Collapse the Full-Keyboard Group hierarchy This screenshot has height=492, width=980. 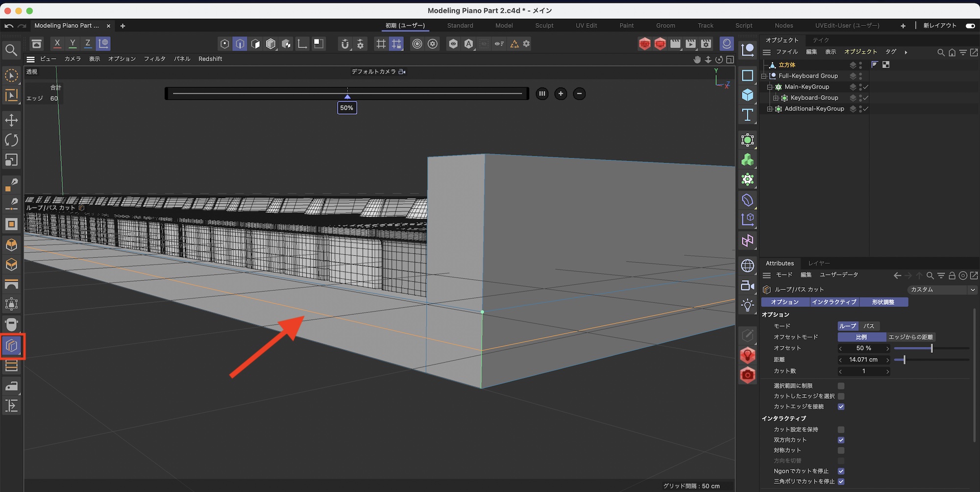[x=763, y=76]
